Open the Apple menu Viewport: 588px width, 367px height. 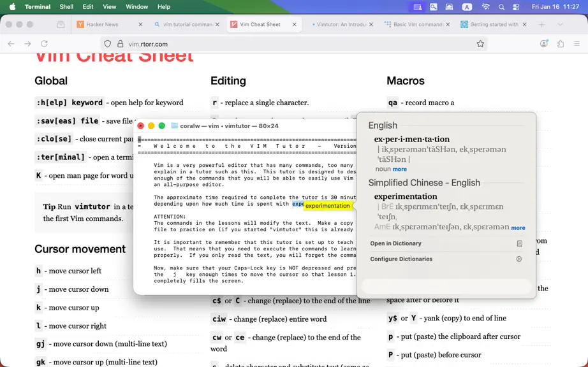tap(12, 7)
